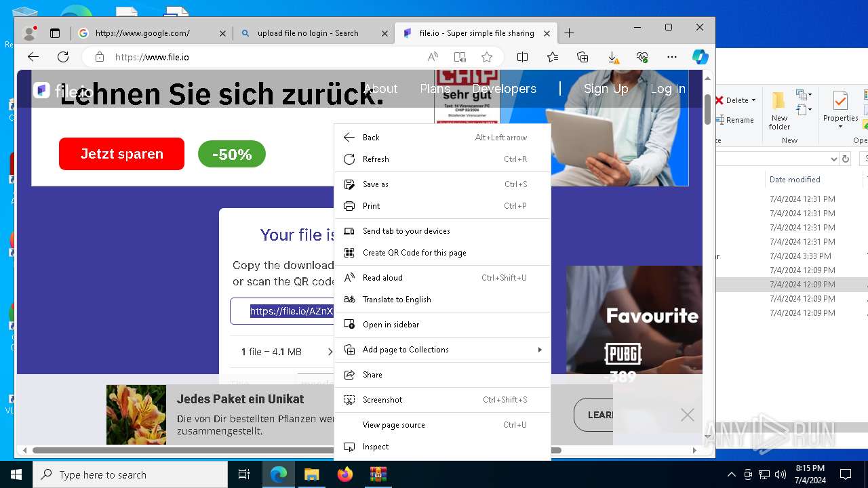Choose Read aloud in context menu
This screenshot has height=488, width=868.
(x=443, y=278)
